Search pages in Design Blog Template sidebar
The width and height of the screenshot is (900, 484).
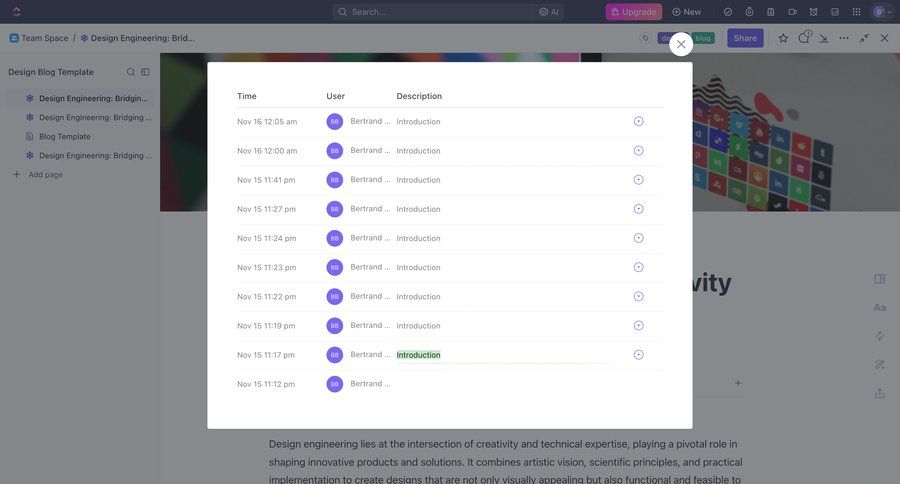(131, 72)
